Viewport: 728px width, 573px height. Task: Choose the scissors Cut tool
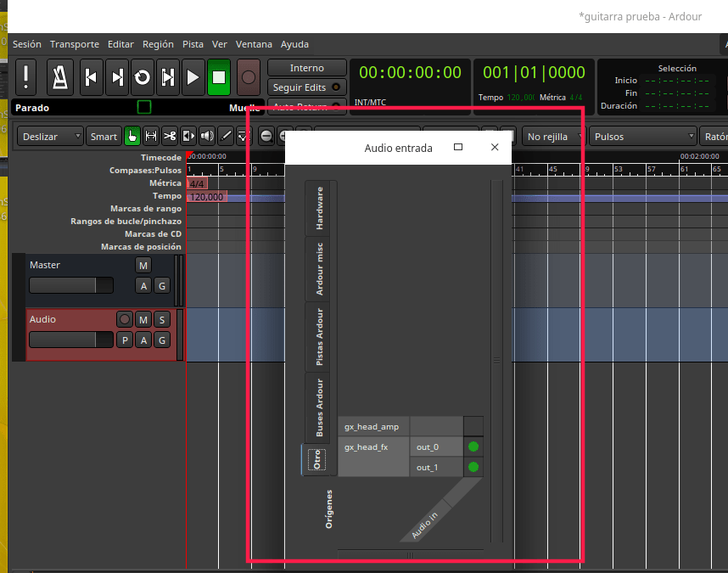pos(170,136)
